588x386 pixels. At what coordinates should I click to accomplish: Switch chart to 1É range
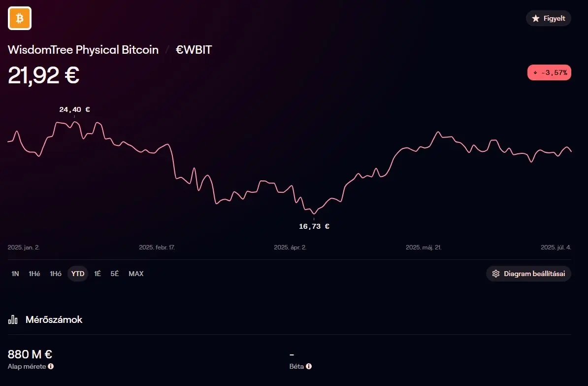[98, 274]
